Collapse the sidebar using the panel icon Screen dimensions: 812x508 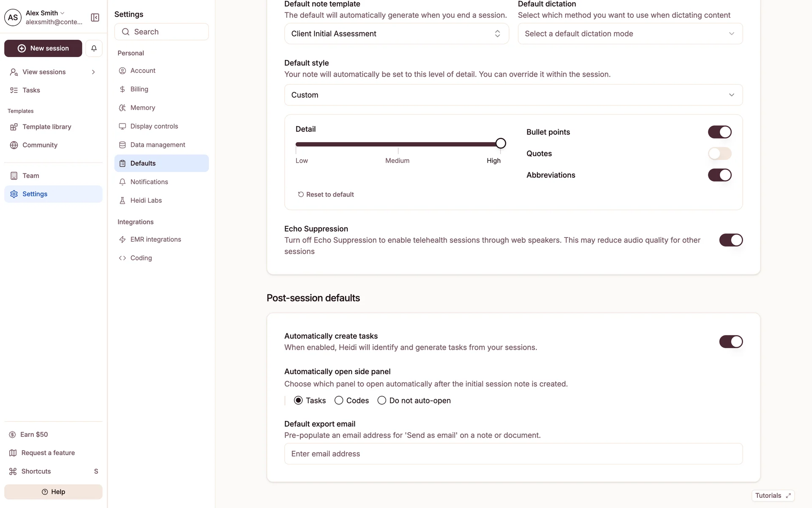point(95,17)
